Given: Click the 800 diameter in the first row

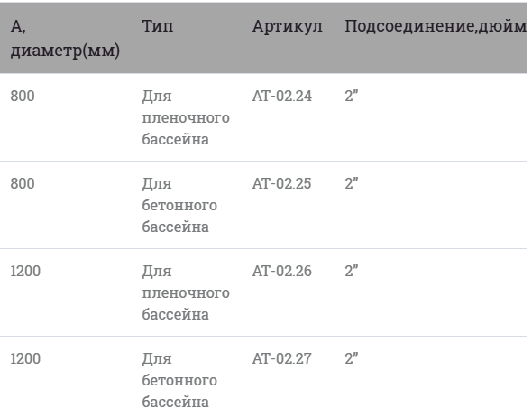Looking at the screenshot, I should click(23, 96).
